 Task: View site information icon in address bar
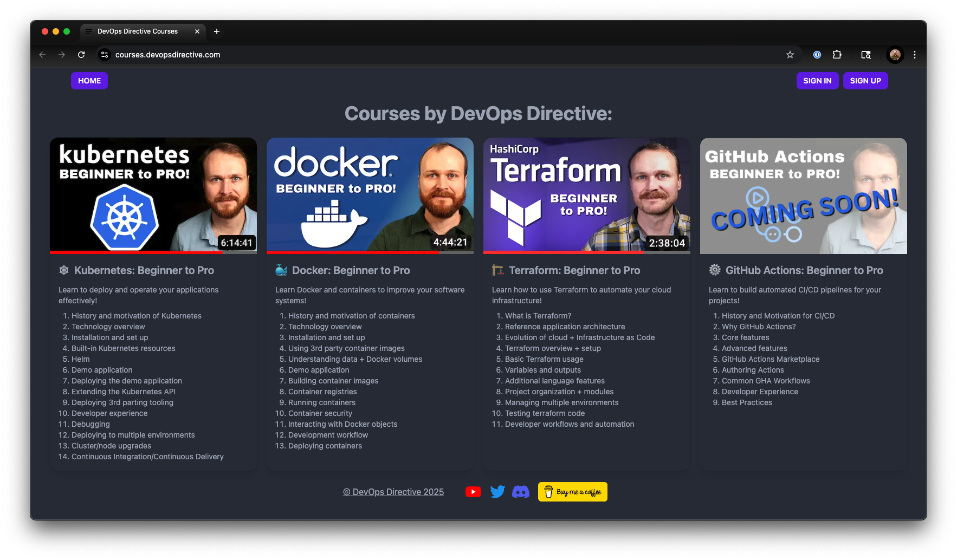(105, 55)
